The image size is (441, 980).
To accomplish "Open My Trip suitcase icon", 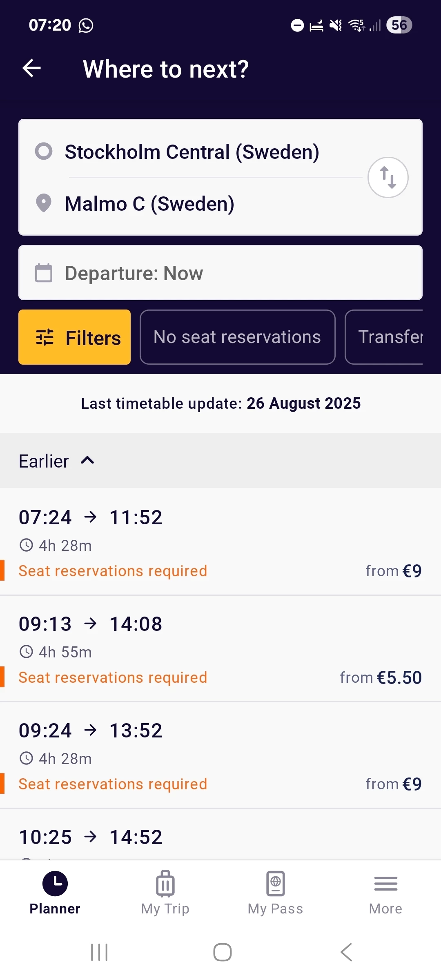I will [x=165, y=884].
